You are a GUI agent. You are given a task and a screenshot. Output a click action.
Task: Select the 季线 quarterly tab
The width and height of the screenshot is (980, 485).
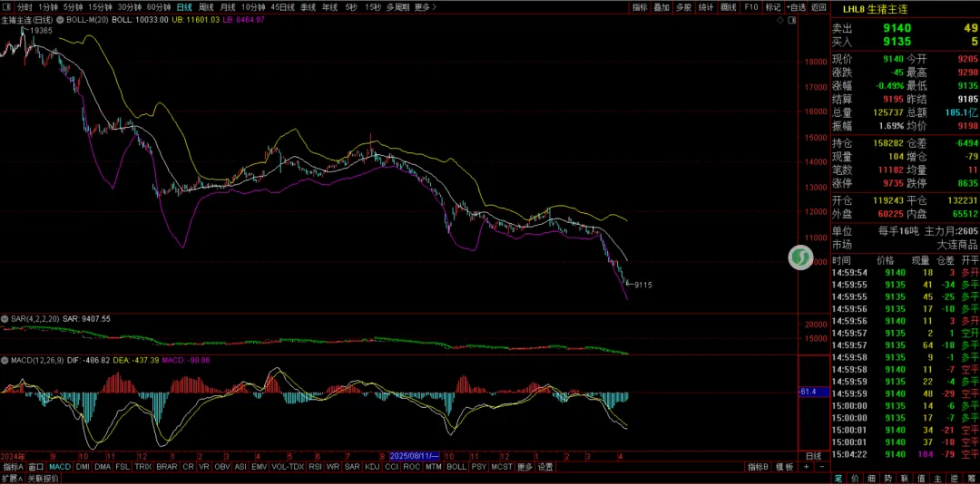coord(309,7)
